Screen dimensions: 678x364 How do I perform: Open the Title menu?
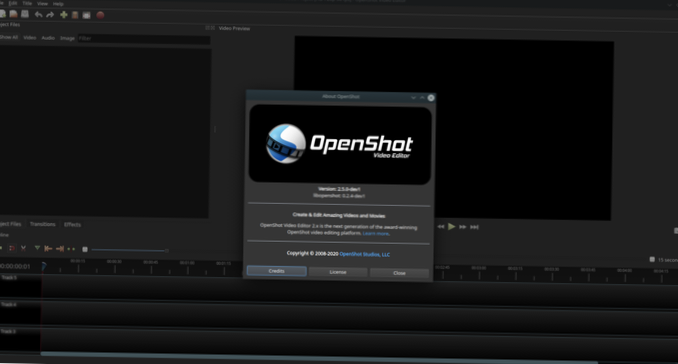[27, 3]
